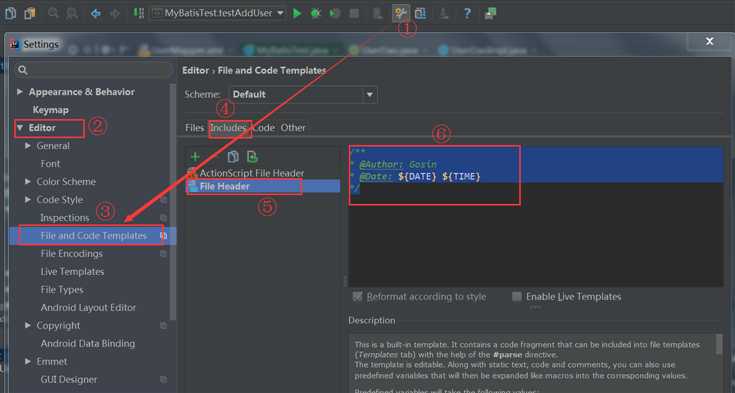Close the Settings dialog
Viewport: 735px width, 393px height.
(x=710, y=41)
